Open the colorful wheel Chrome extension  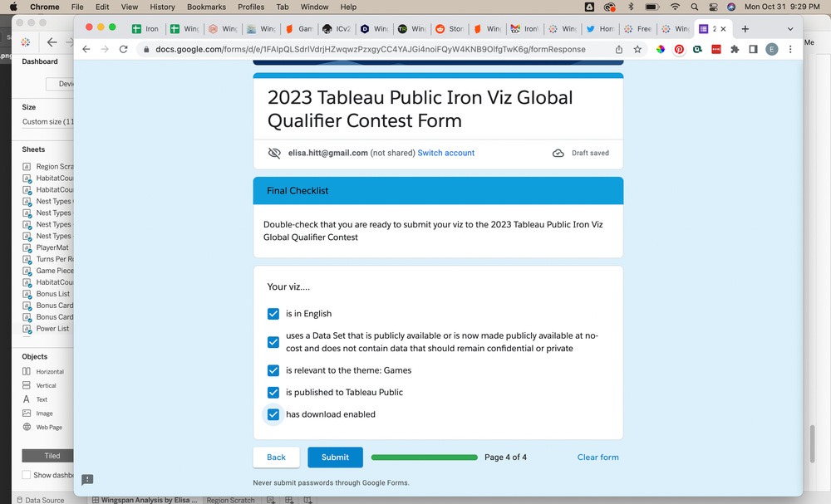pos(661,49)
